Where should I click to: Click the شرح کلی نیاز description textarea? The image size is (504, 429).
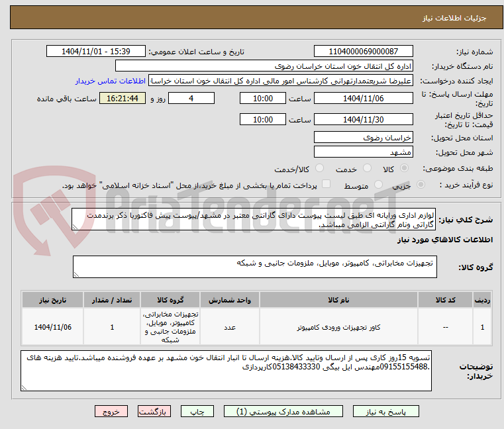(254, 219)
